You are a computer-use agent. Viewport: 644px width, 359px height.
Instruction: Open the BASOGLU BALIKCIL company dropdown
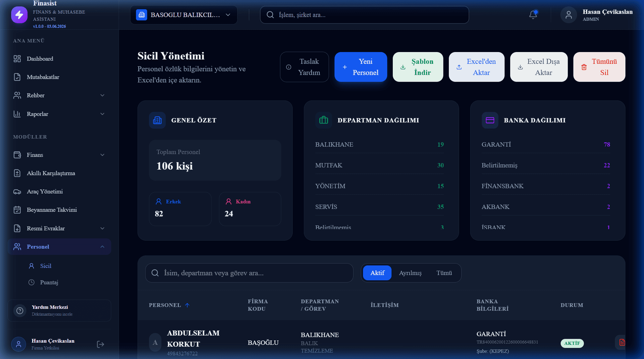[184, 15]
